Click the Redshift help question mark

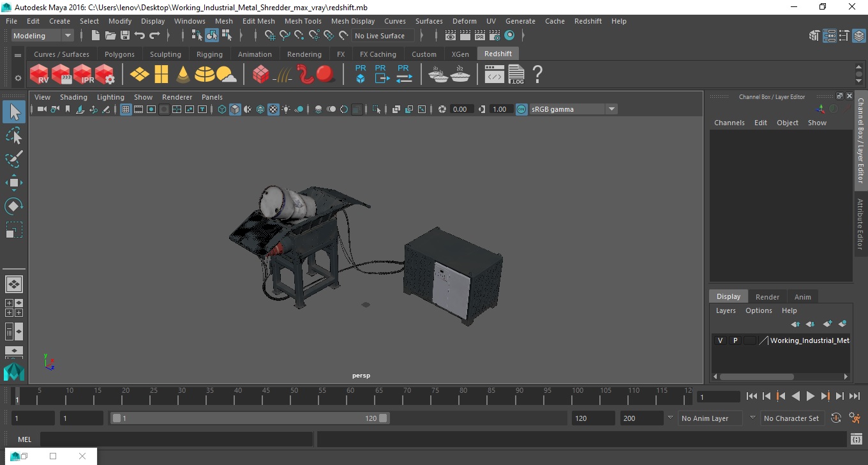[537, 75]
